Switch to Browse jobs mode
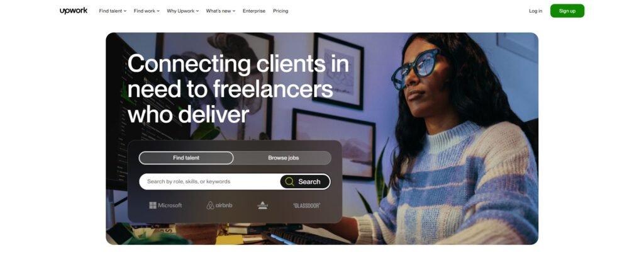This screenshot has width=644, height=255. (284, 158)
